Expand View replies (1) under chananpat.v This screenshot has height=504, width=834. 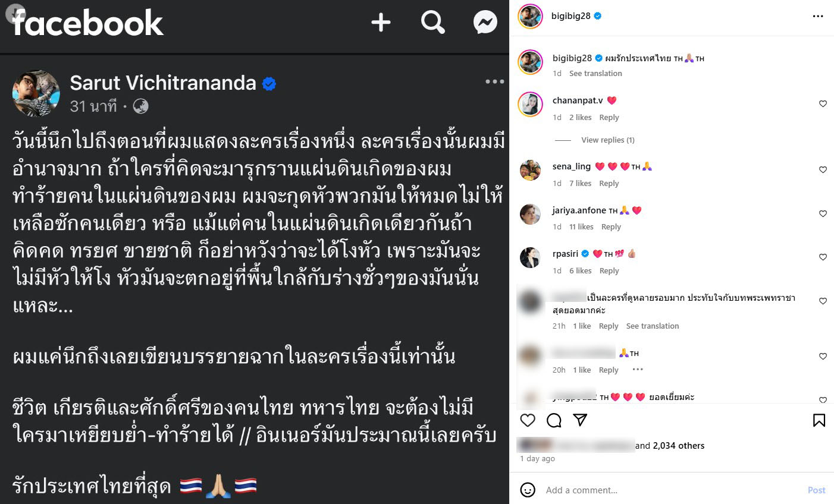coord(607,140)
